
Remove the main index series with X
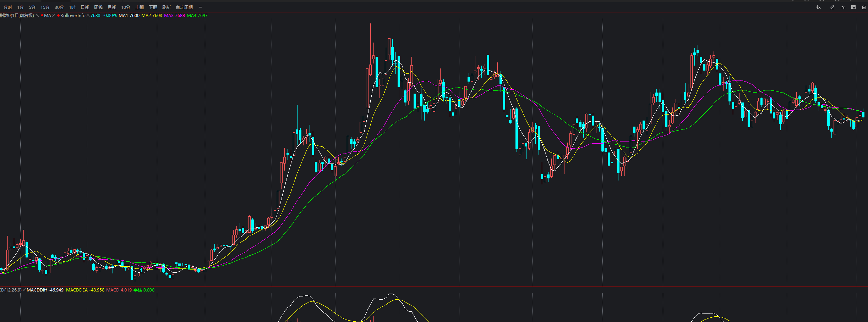[37, 16]
